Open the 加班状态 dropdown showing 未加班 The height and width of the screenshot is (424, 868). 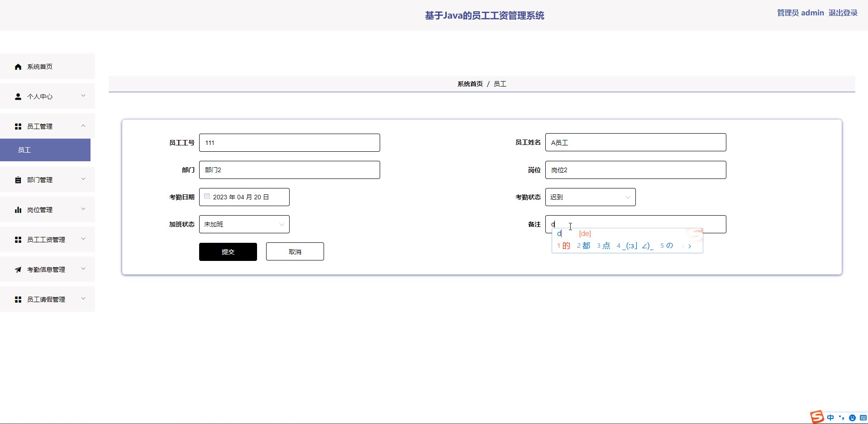point(244,224)
